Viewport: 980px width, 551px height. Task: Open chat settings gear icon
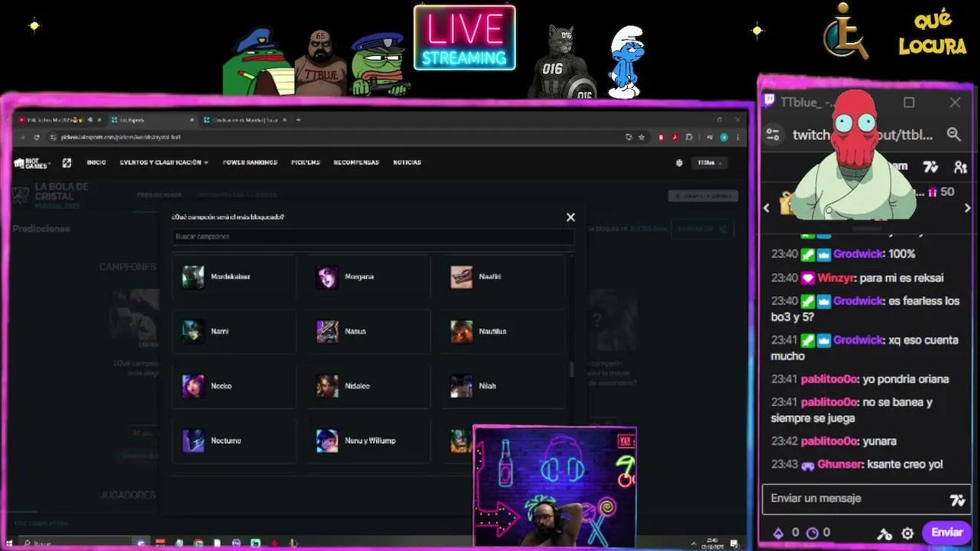click(x=907, y=533)
